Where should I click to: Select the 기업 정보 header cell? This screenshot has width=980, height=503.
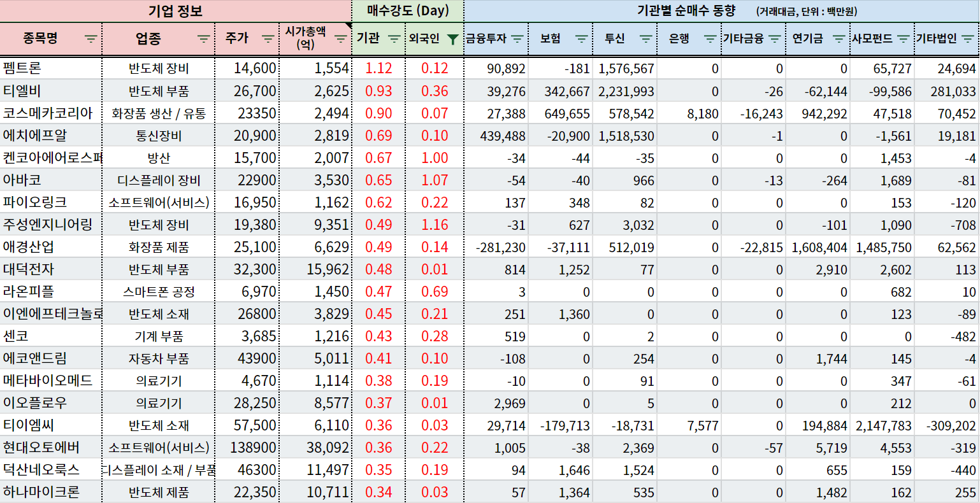coord(176,11)
